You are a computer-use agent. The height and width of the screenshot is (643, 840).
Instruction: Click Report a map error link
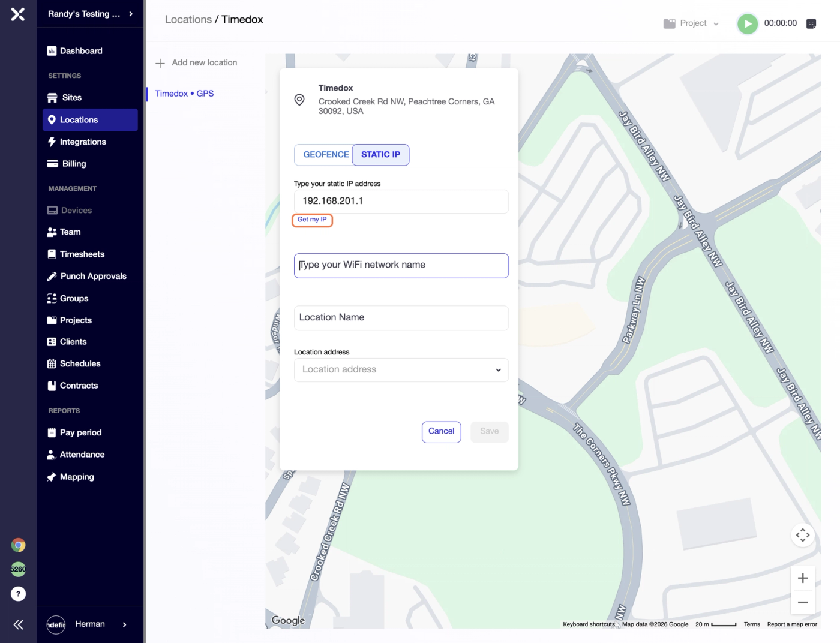tap(792, 624)
